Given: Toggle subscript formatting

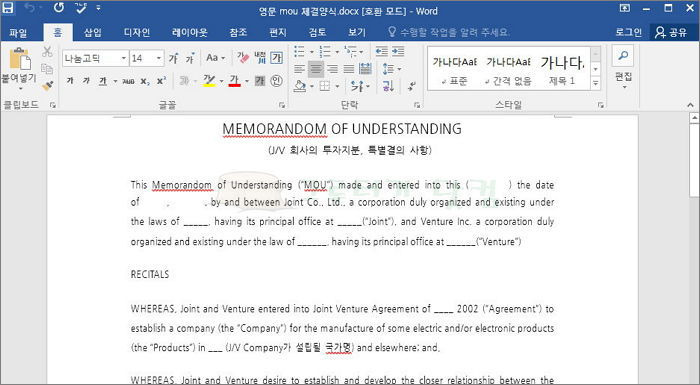Looking at the screenshot, I should [x=145, y=81].
